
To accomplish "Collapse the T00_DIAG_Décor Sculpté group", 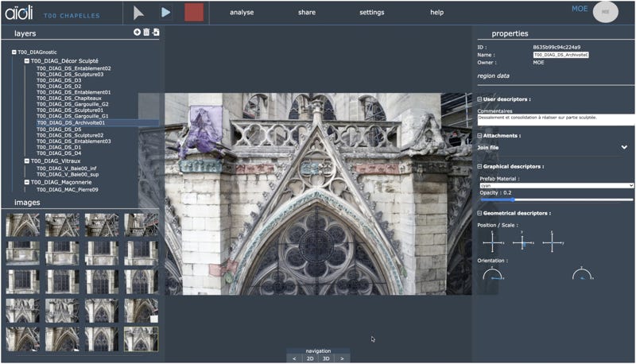I will pos(25,61).
